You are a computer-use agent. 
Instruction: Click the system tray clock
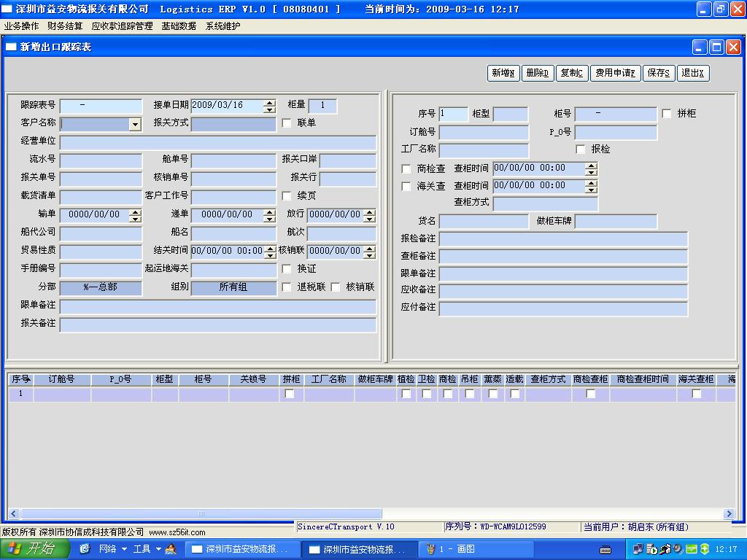(726, 549)
